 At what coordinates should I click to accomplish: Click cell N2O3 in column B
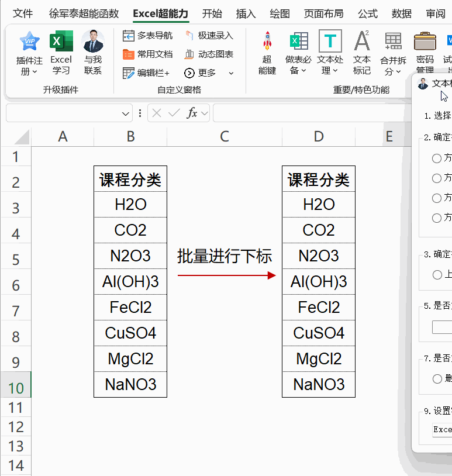(x=130, y=256)
